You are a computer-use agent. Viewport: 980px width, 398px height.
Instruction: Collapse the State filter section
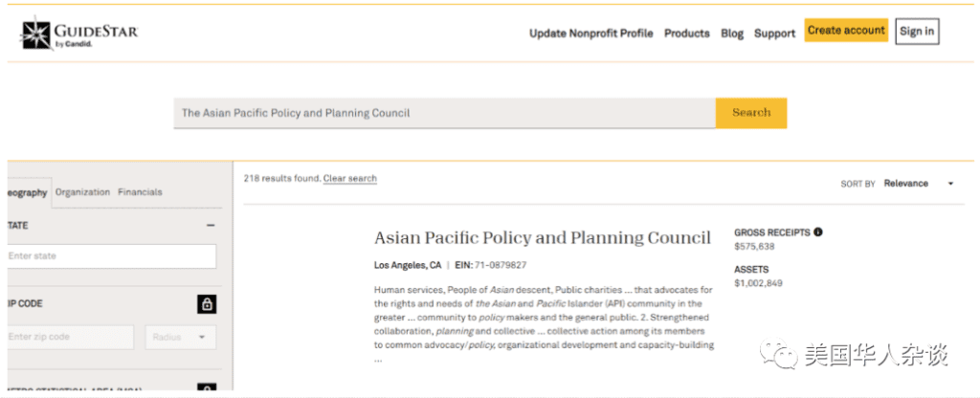click(211, 225)
